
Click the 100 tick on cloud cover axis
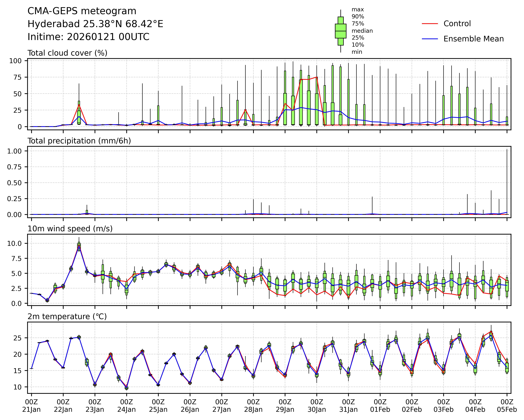[16, 61]
